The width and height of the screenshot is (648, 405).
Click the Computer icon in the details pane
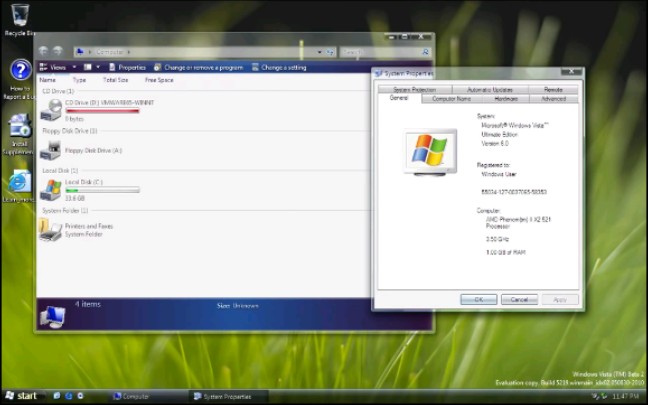tap(52, 317)
